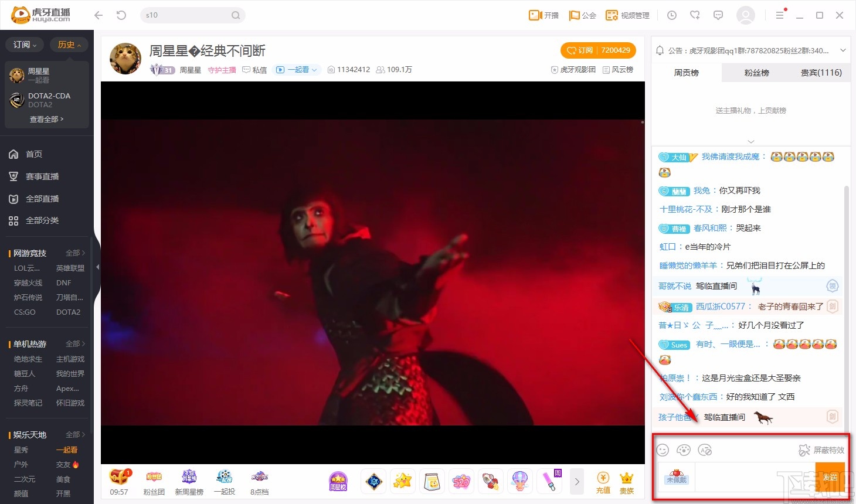The width and height of the screenshot is (856, 504).
Task: Open the watch history clock icon
Action: pyautogui.click(x=672, y=15)
